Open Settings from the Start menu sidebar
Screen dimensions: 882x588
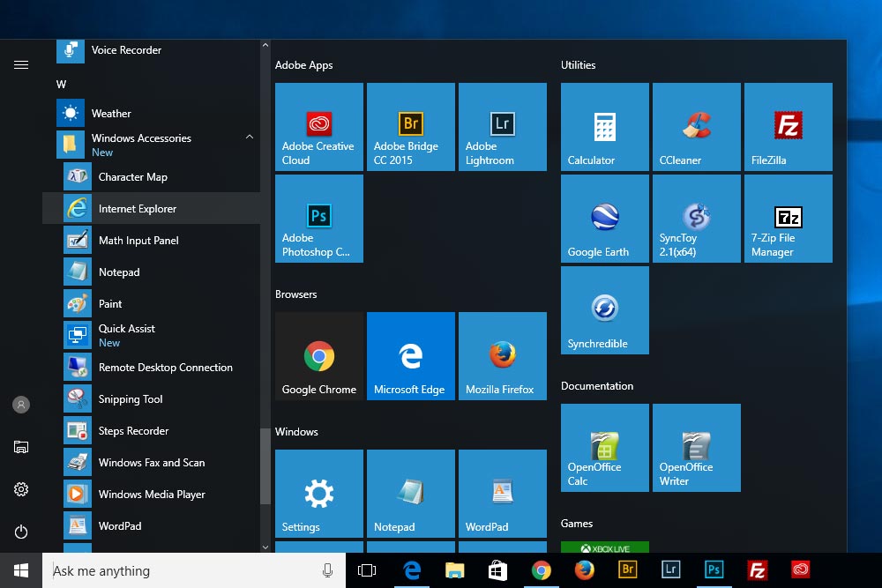pyautogui.click(x=21, y=489)
